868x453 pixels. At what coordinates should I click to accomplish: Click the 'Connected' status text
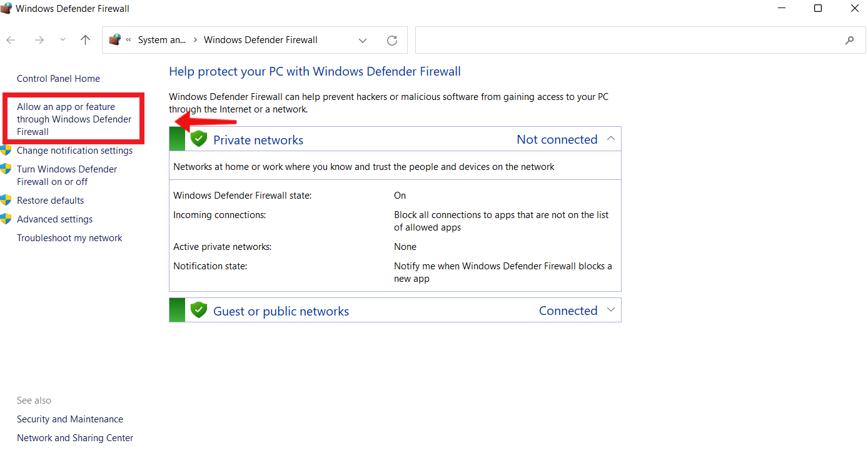pos(568,311)
